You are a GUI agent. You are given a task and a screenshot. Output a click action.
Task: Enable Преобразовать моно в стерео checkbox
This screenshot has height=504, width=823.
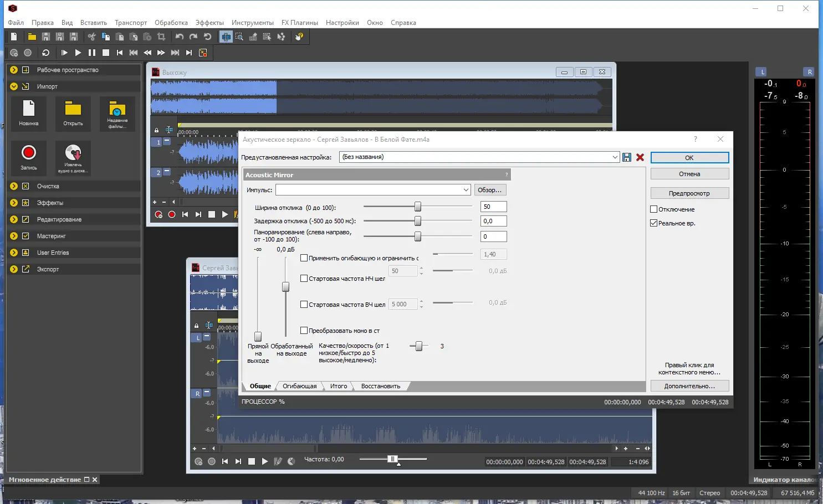304,331
